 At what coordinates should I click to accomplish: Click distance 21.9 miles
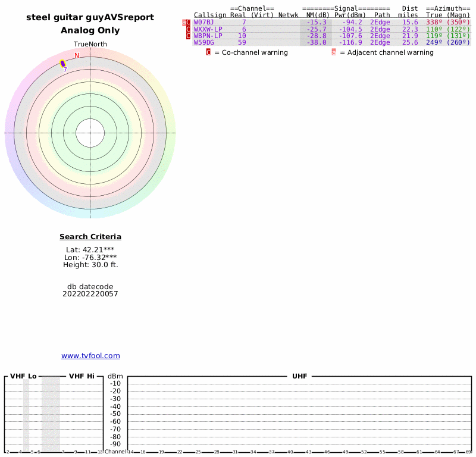click(x=410, y=36)
